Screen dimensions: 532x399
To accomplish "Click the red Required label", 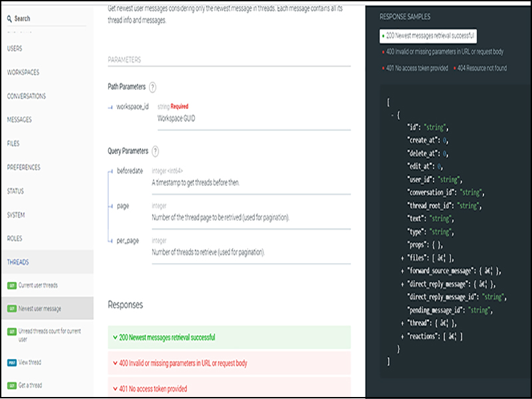I will pyautogui.click(x=180, y=106).
